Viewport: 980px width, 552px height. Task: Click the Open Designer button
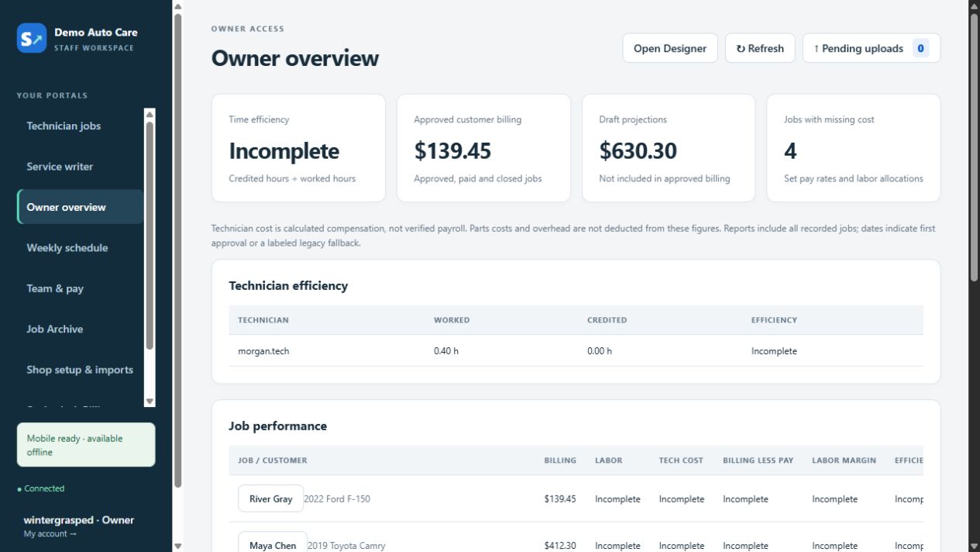[x=670, y=48]
